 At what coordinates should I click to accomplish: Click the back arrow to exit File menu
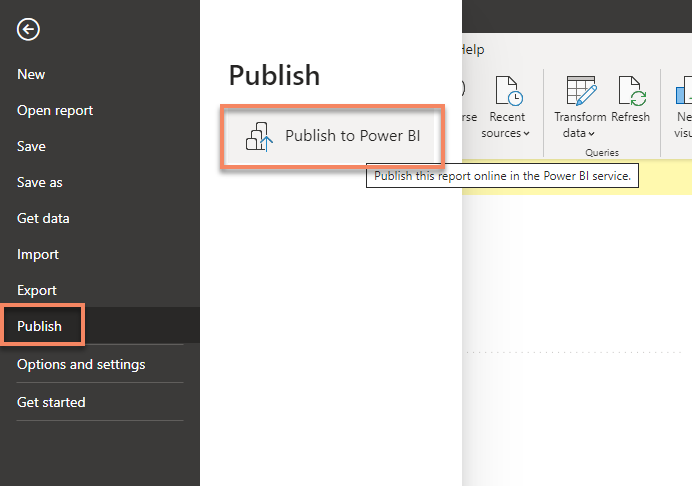pos(28,30)
